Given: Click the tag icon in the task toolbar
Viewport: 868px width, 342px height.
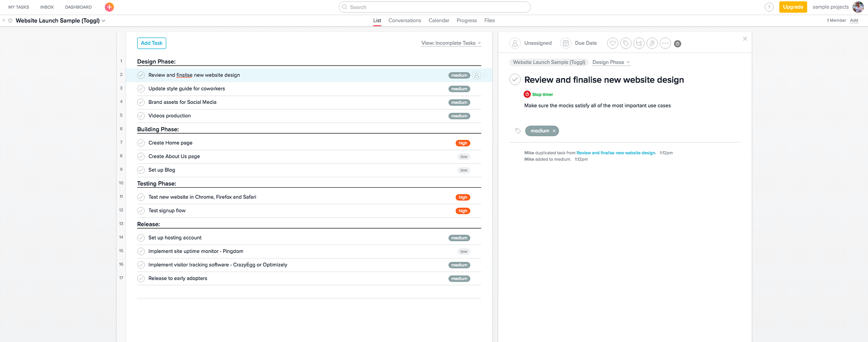Looking at the screenshot, I should [626, 43].
